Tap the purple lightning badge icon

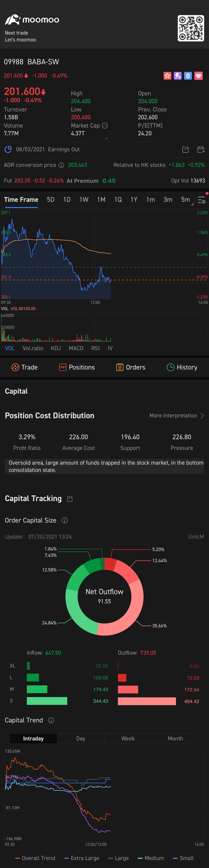[x=178, y=76]
